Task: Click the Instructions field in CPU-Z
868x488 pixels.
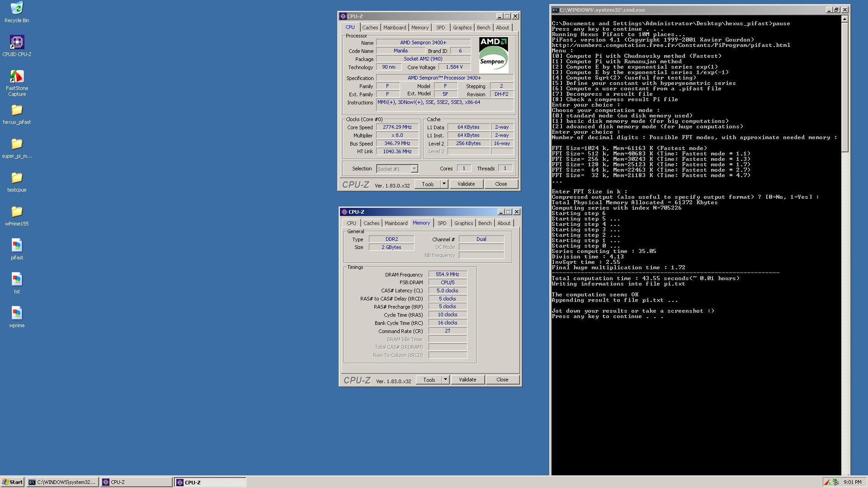Action: pyautogui.click(x=445, y=105)
